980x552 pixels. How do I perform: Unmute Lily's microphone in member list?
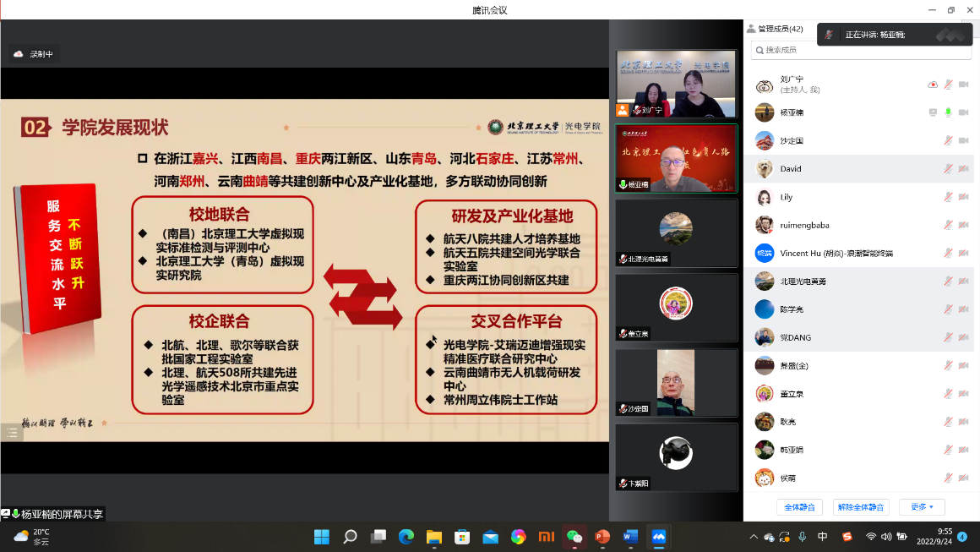click(x=948, y=197)
